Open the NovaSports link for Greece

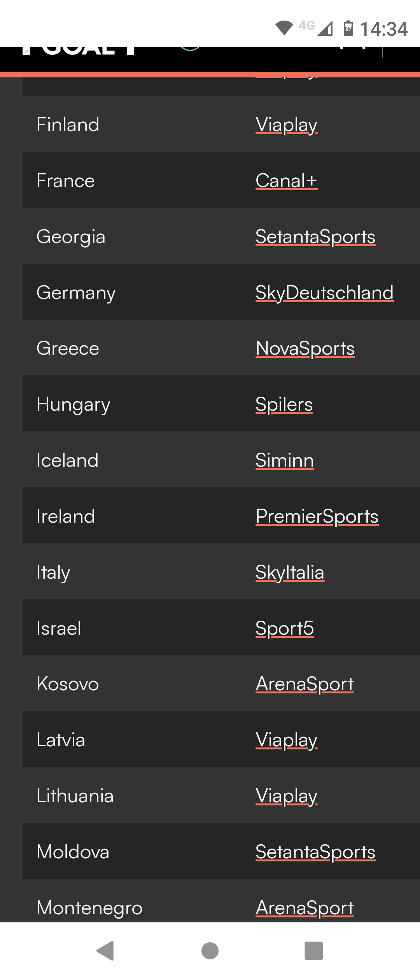(305, 348)
